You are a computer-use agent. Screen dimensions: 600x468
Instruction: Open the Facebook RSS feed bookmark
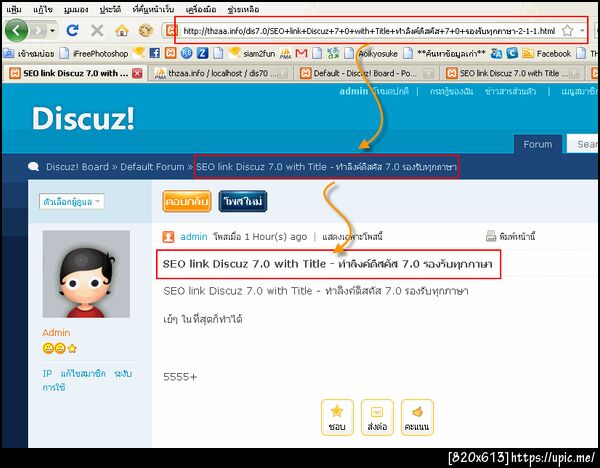547,53
